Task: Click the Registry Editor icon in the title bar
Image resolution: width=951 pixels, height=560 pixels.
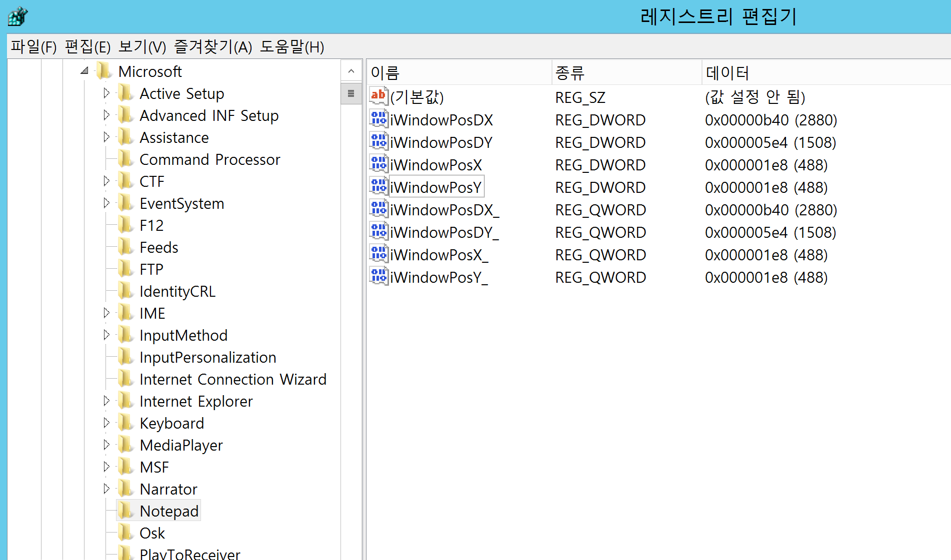Action: 16,16
